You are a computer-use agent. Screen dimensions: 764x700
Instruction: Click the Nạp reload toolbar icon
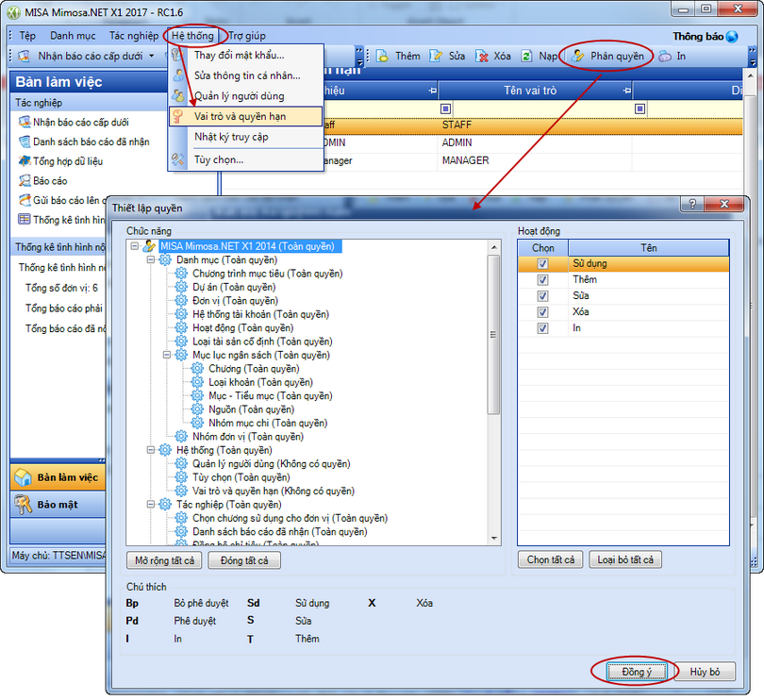[x=526, y=56]
